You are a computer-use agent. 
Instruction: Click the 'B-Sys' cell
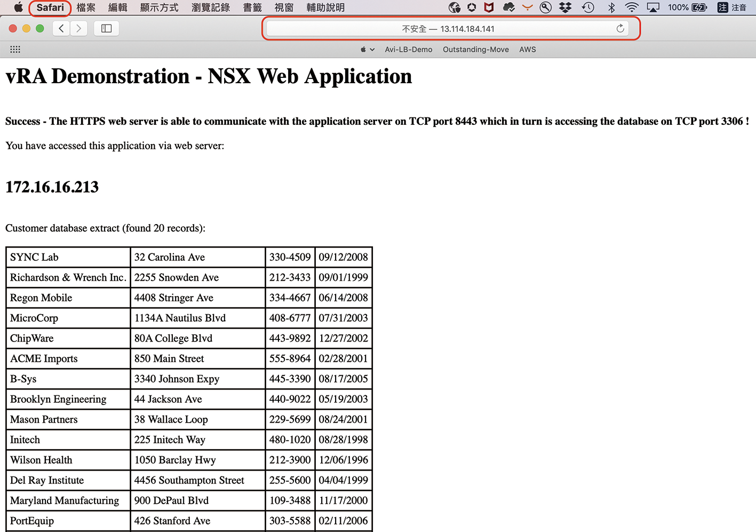(68, 379)
